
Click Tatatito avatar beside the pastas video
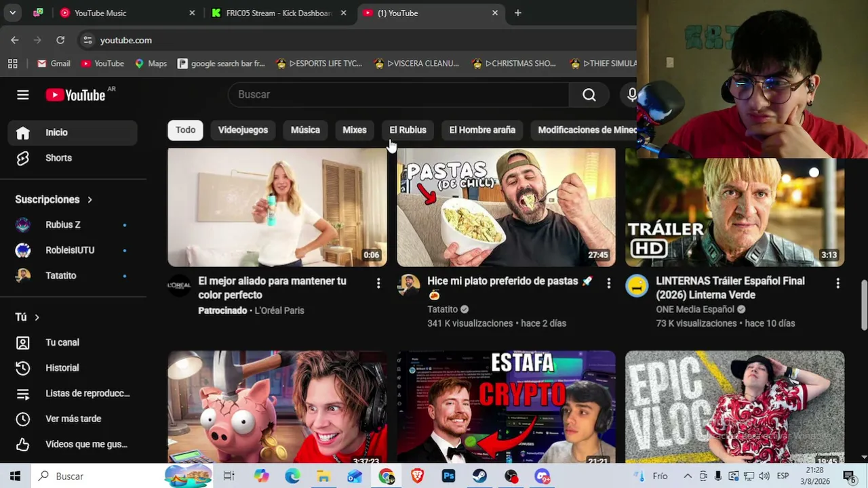point(408,286)
